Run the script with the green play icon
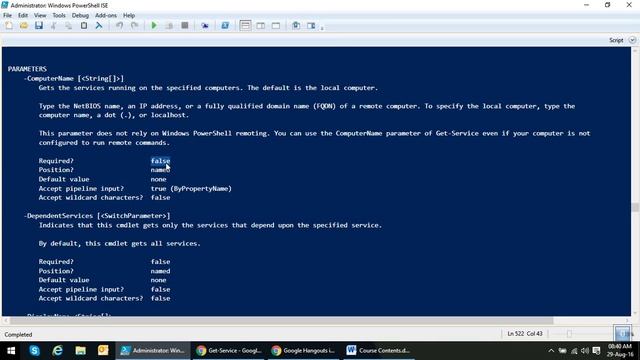The image size is (640, 360). click(154, 25)
